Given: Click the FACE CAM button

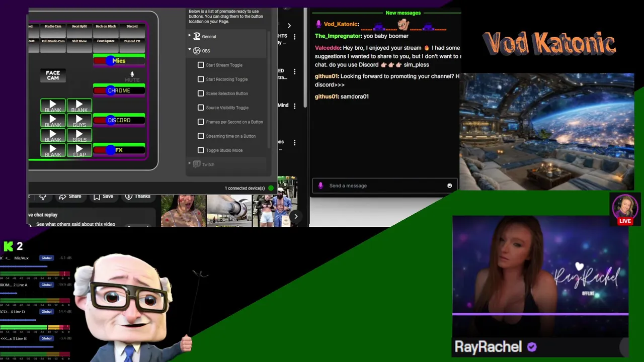Looking at the screenshot, I should [x=53, y=75].
